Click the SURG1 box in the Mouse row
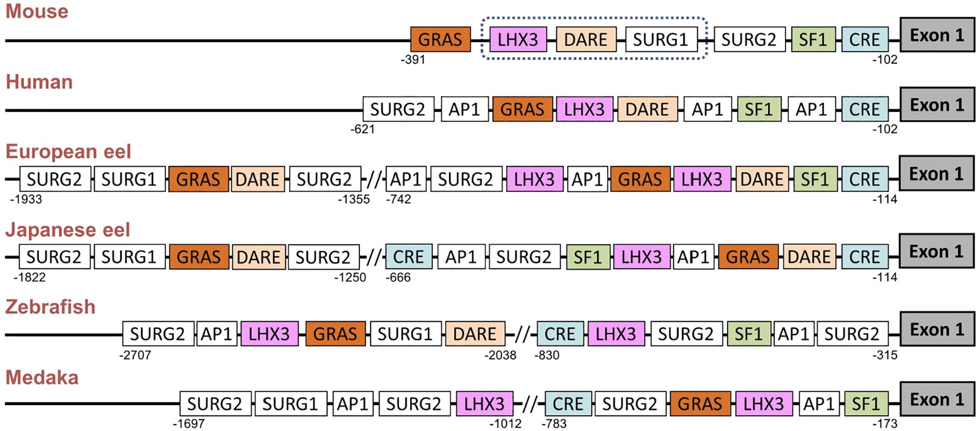The image size is (980, 431). tap(661, 39)
